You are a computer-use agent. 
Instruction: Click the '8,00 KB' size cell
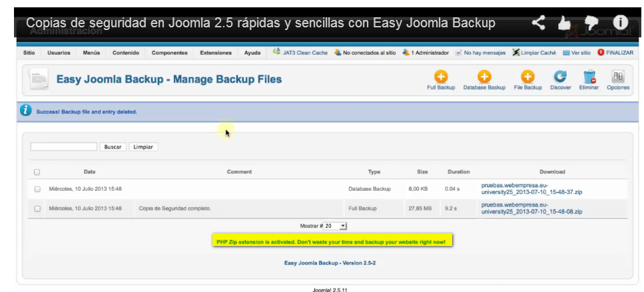click(x=418, y=189)
